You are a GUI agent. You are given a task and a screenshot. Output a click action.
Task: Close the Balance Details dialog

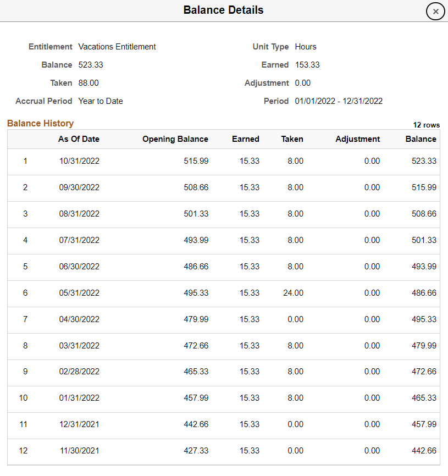[x=435, y=11]
